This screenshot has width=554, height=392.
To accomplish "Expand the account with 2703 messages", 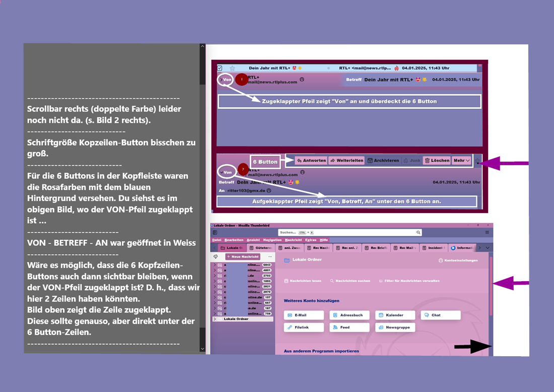I will click(x=215, y=276).
